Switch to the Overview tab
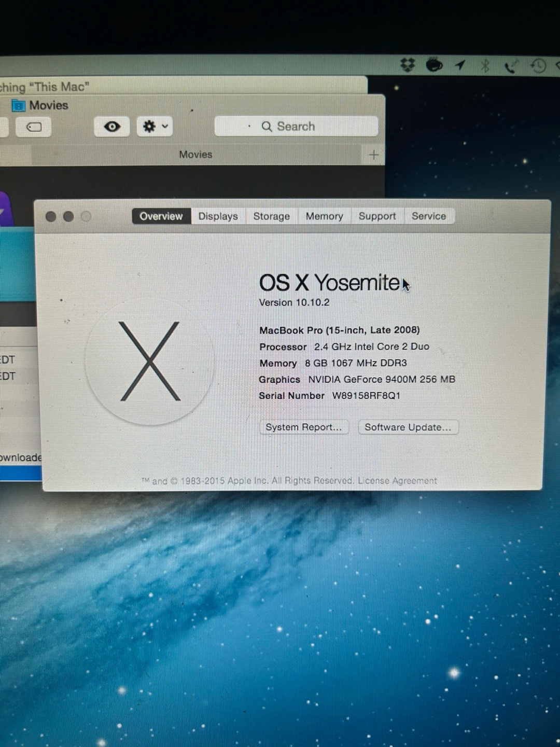This screenshot has height=747, width=560. click(161, 216)
